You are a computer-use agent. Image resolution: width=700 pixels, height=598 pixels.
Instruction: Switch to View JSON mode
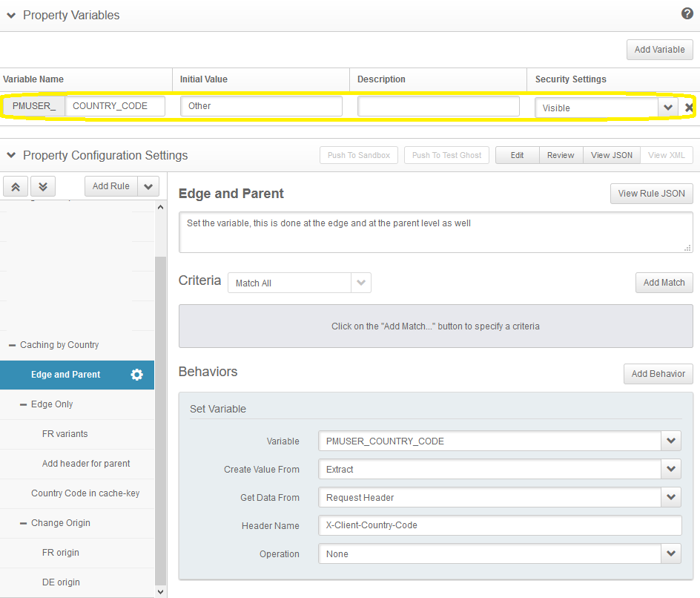(x=611, y=155)
